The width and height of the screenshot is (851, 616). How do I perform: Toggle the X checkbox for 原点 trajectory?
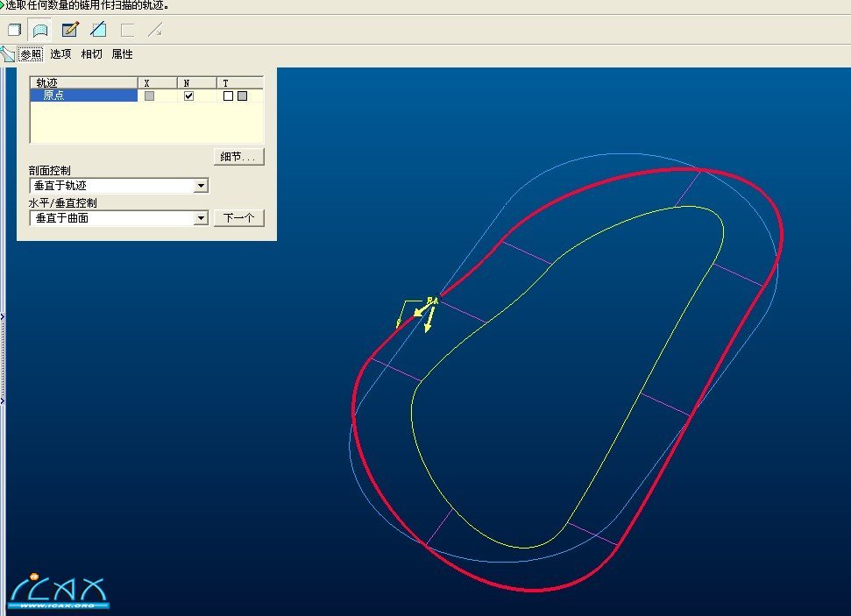click(x=149, y=96)
